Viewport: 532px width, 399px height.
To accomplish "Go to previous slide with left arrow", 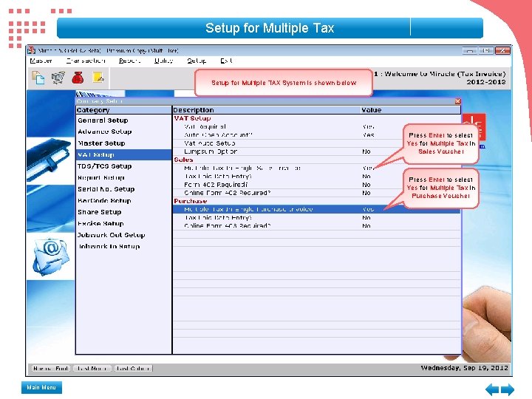I will coord(492,389).
